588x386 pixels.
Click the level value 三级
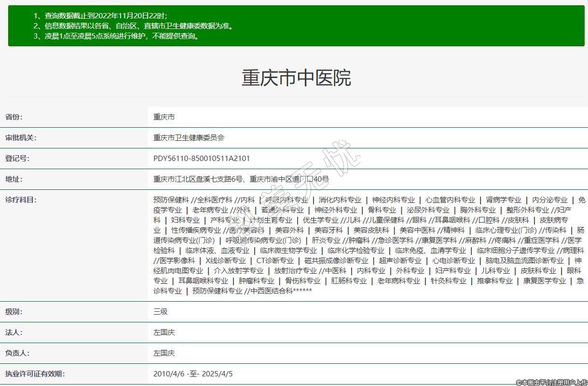[x=161, y=311]
